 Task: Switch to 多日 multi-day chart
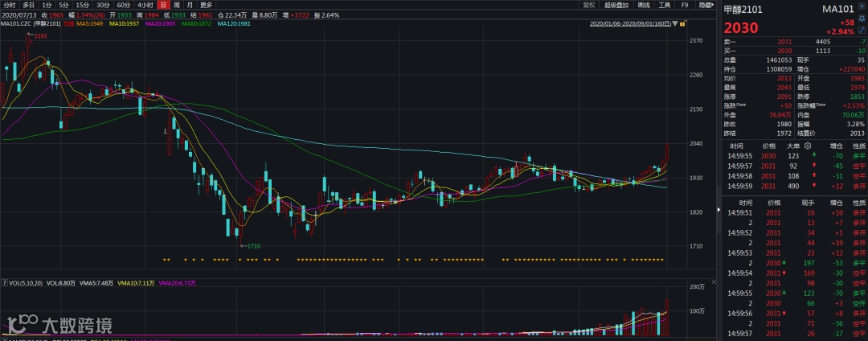pos(28,5)
